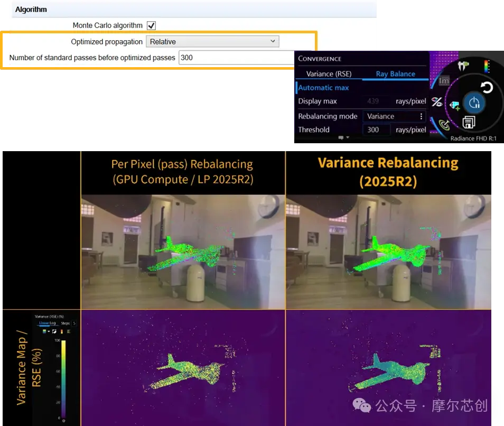Click the blue pause/power icon in the radial menu
Viewport: 504px width, 426px height.
(x=474, y=103)
